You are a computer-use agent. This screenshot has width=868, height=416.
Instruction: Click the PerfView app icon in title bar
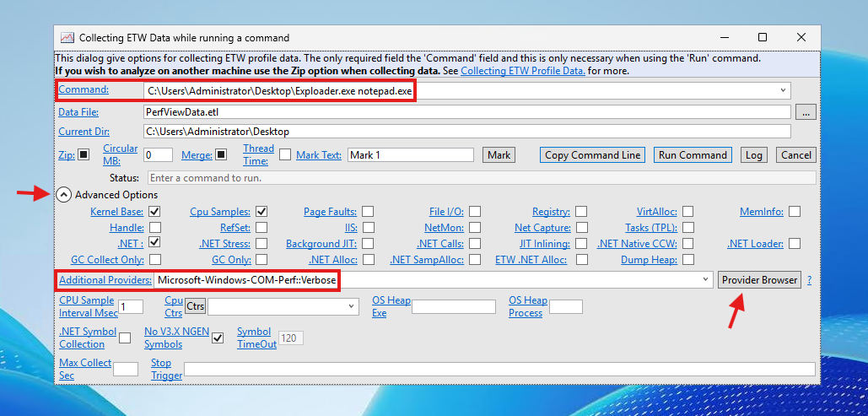pos(67,38)
